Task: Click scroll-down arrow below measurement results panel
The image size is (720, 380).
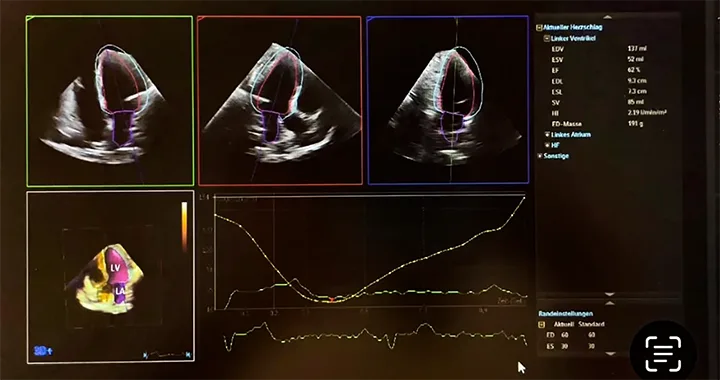Action: [609, 294]
